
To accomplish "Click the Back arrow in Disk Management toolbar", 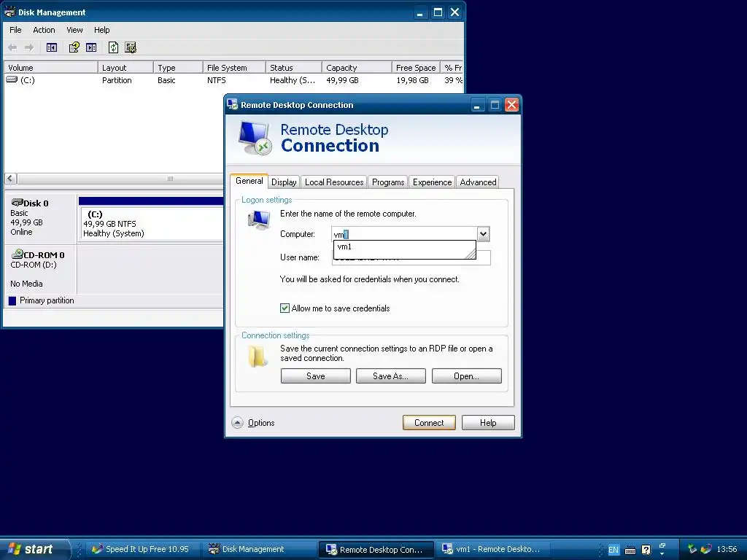I will [12, 47].
